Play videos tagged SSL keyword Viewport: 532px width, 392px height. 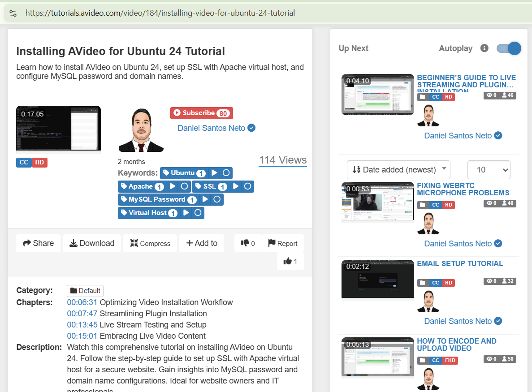tap(235, 186)
